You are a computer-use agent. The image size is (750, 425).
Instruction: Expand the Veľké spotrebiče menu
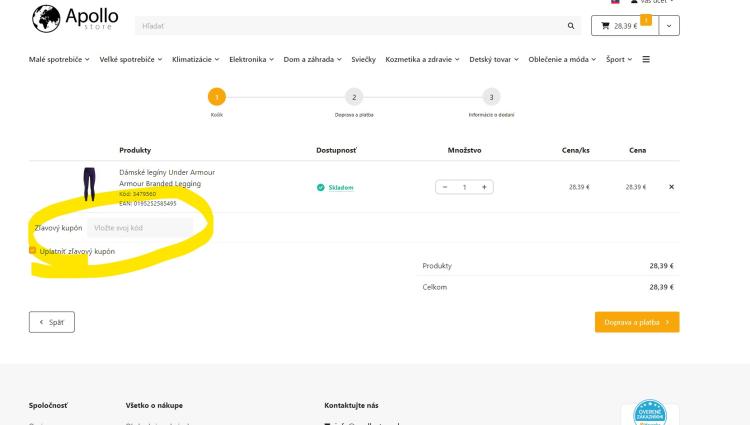pyautogui.click(x=131, y=59)
